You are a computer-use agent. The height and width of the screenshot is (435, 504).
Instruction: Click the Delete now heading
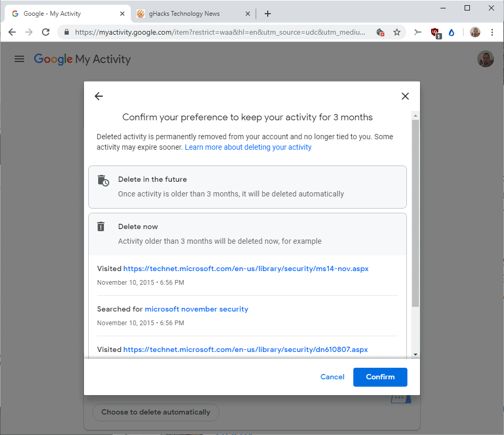(x=138, y=226)
